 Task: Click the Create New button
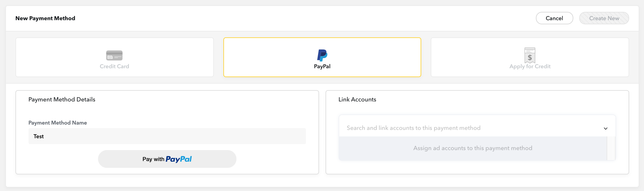pyautogui.click(x=604, y=18)
